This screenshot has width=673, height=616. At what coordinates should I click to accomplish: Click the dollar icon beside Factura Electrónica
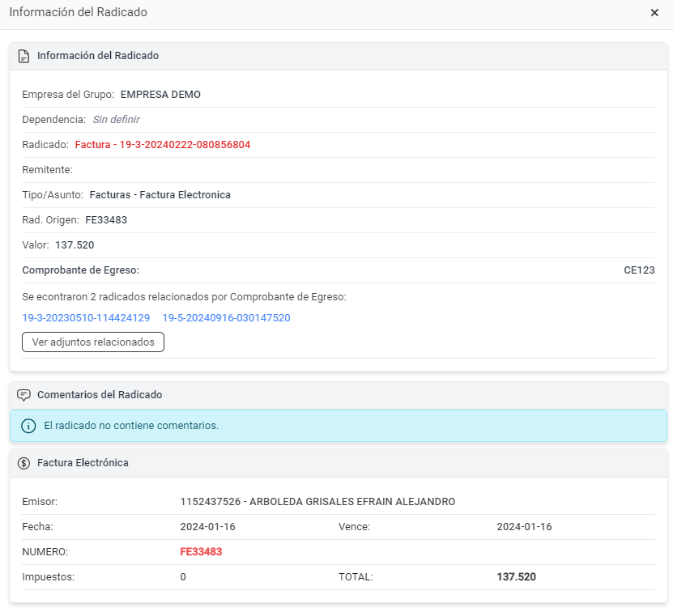24,463
